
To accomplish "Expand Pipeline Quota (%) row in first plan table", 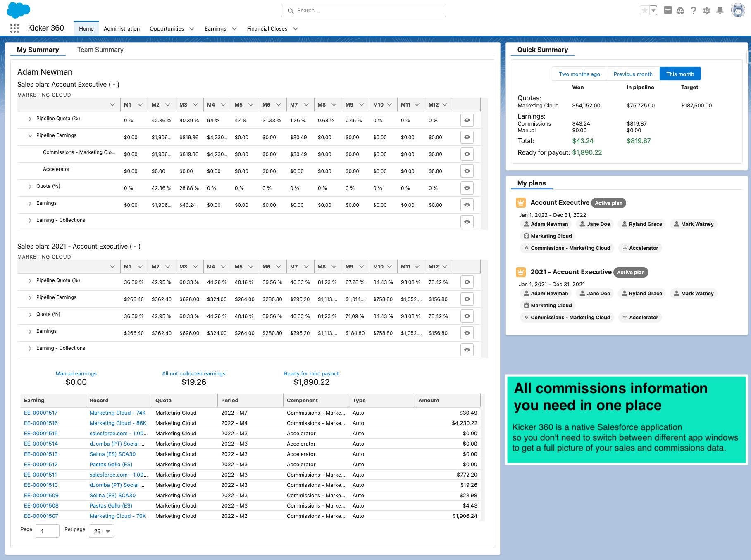I will [30, 119].
